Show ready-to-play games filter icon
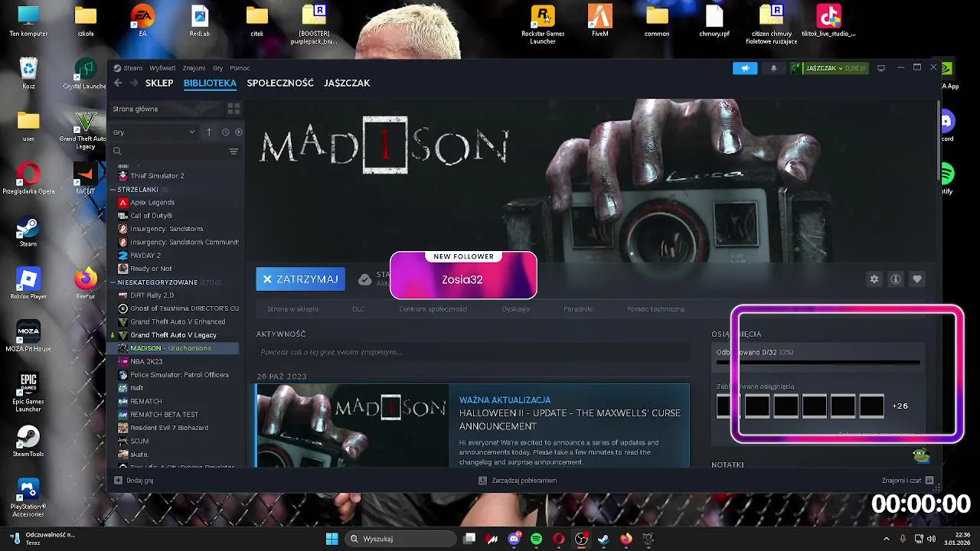The width and height of the screenshot is (980, 551). pyautogui.click(x=238, y=132)
